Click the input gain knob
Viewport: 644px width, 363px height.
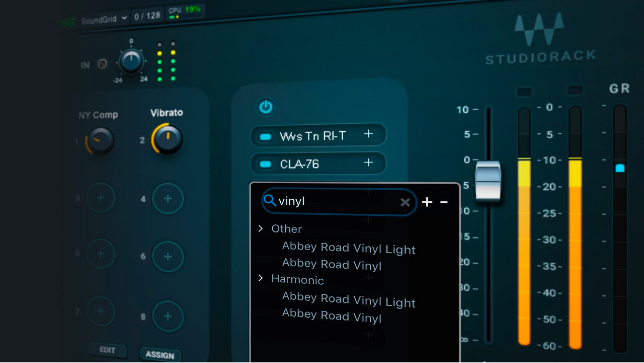pos(131,62)
